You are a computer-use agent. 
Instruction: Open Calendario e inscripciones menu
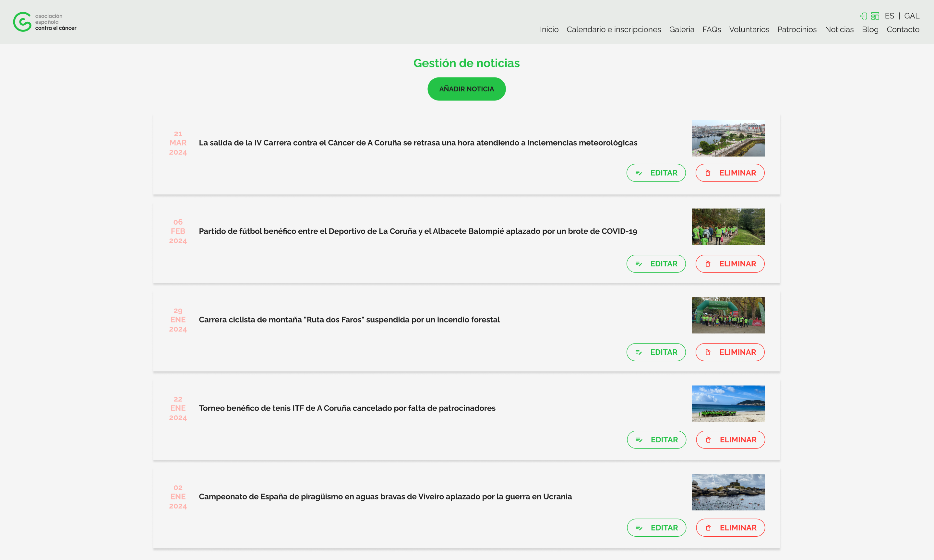pyautogui.click(x=614, y=29)
